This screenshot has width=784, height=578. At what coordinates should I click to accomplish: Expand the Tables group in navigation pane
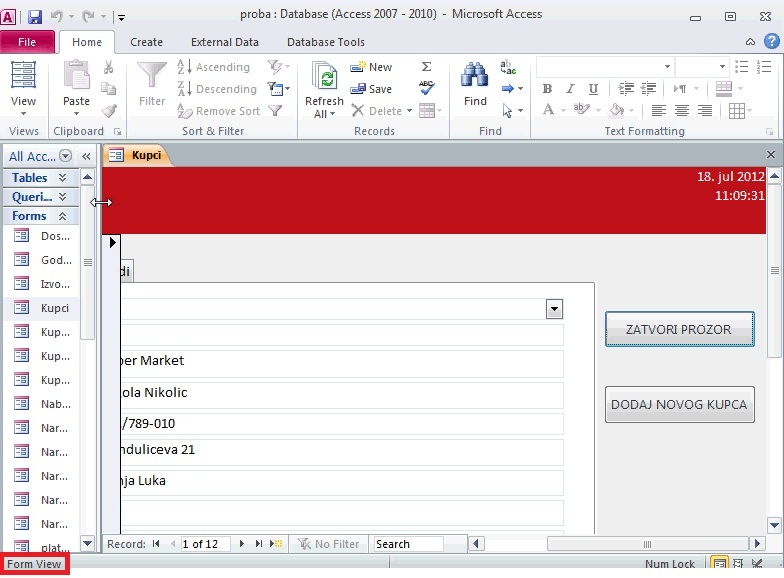62,178
